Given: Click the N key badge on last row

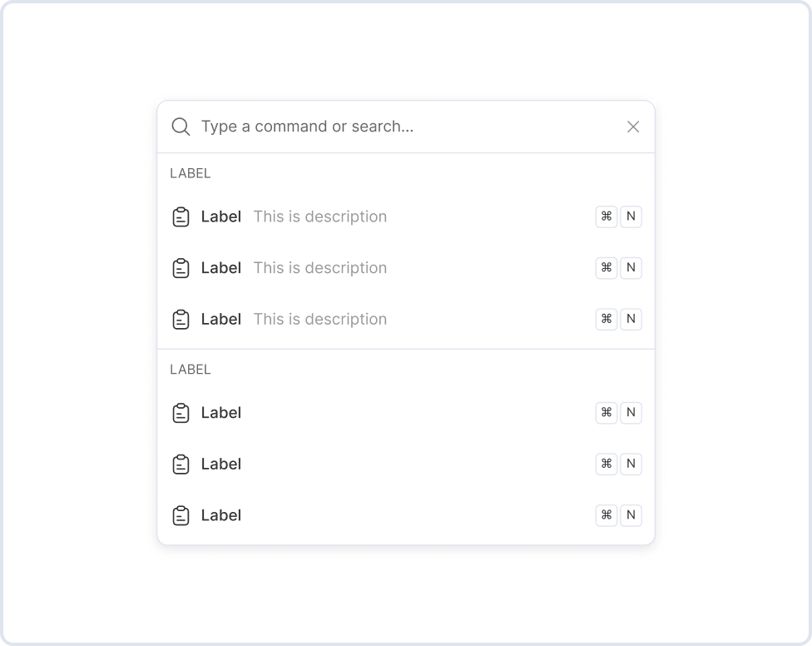Looking at the screenshot, I should (631, 515).
